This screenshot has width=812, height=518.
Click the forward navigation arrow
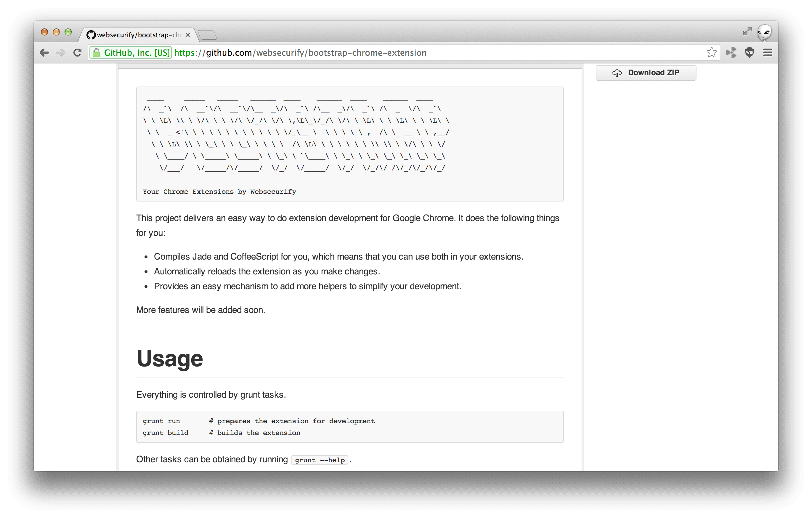pyautogui.click(x=61, y=53)
